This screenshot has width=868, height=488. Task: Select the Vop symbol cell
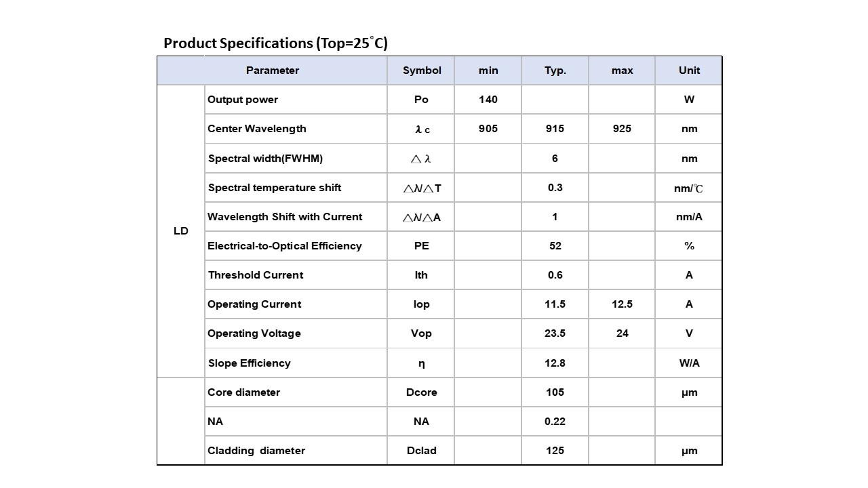click(421, 333)
